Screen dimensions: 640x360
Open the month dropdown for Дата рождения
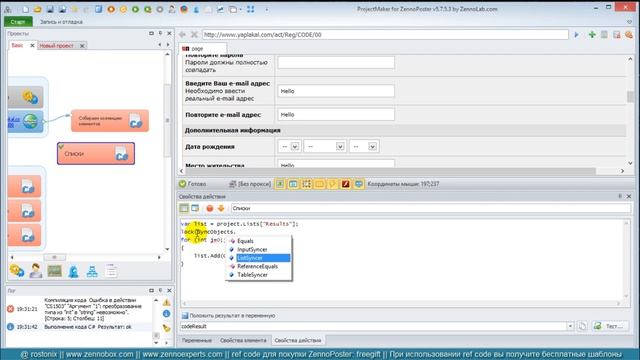coord(340,147)
